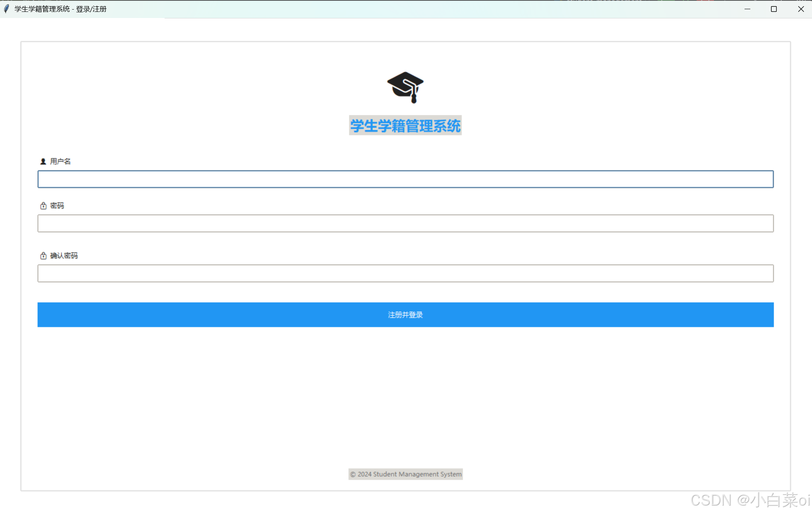Click into the 密码 input field
This screenshot has width=812, height=514.
(x=405, y=223)
